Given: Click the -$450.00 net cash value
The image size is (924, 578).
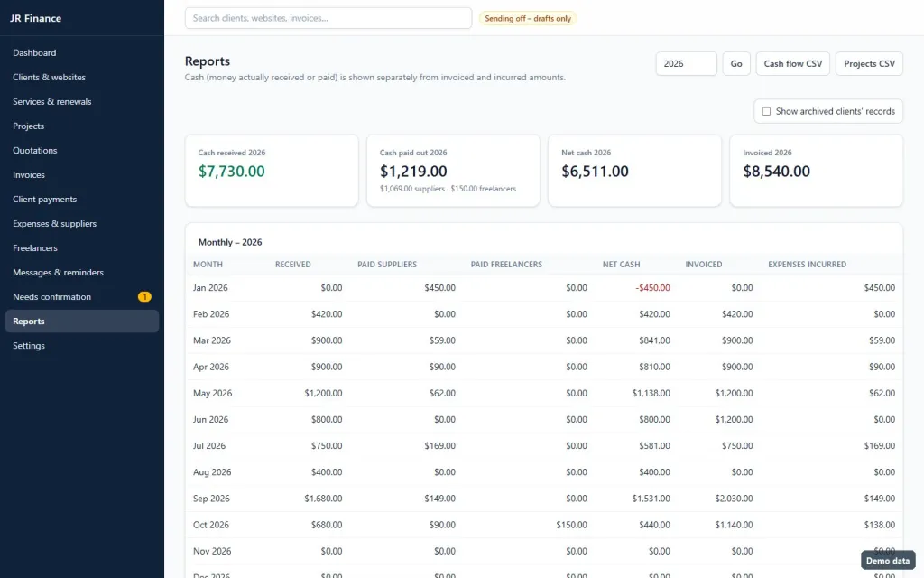Looking at the screenshot, I should [x=653, y=288].
